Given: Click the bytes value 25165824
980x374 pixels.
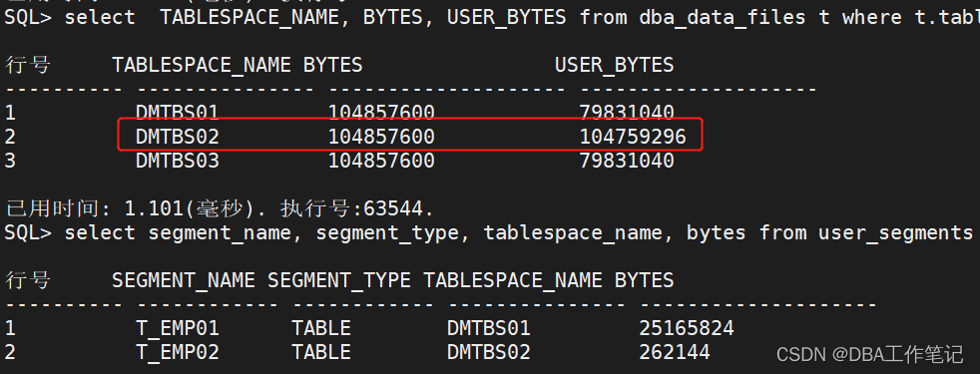Looking at the screenshot, I should click(x=687, y=328).
